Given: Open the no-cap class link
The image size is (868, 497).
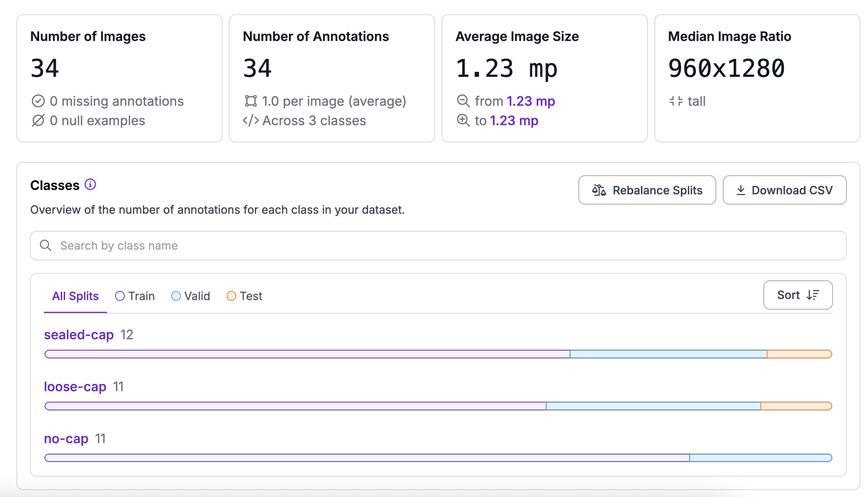Looking at the screenshot, I should tap(66, 438).
